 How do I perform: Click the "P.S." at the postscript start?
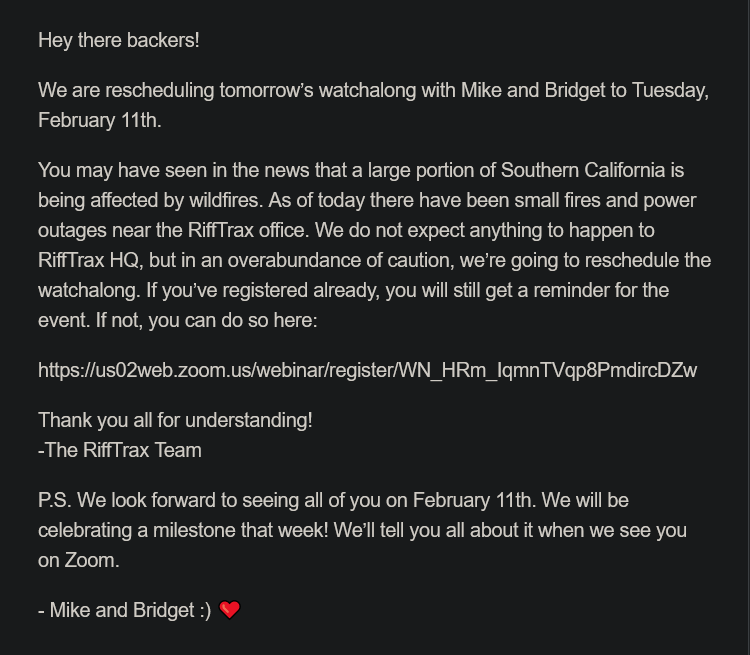(55, 500)
